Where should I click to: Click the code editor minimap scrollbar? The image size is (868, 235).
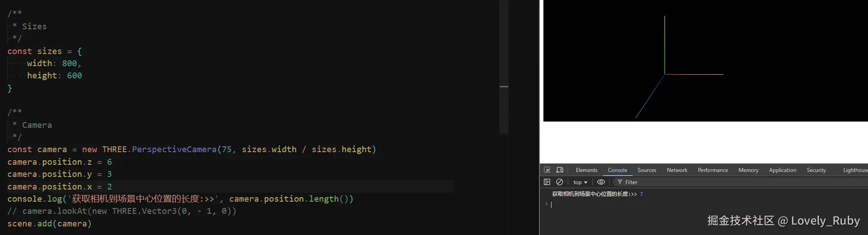coord(504,67)
